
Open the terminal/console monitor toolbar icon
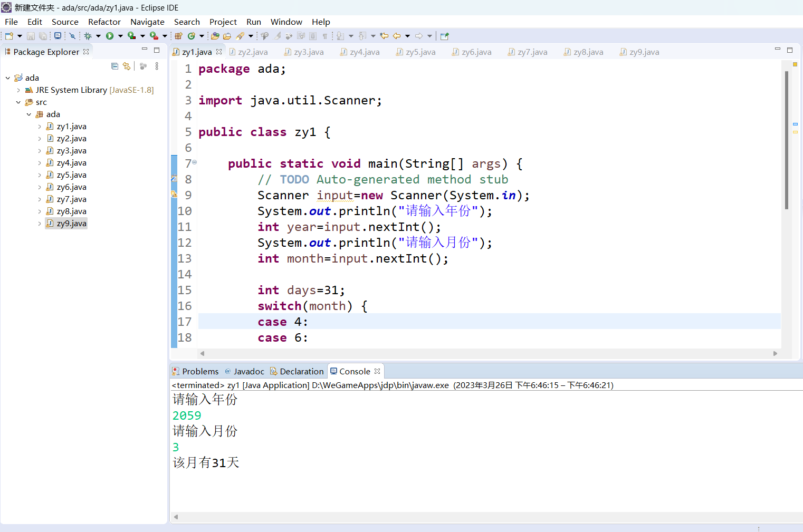[58, 36]
